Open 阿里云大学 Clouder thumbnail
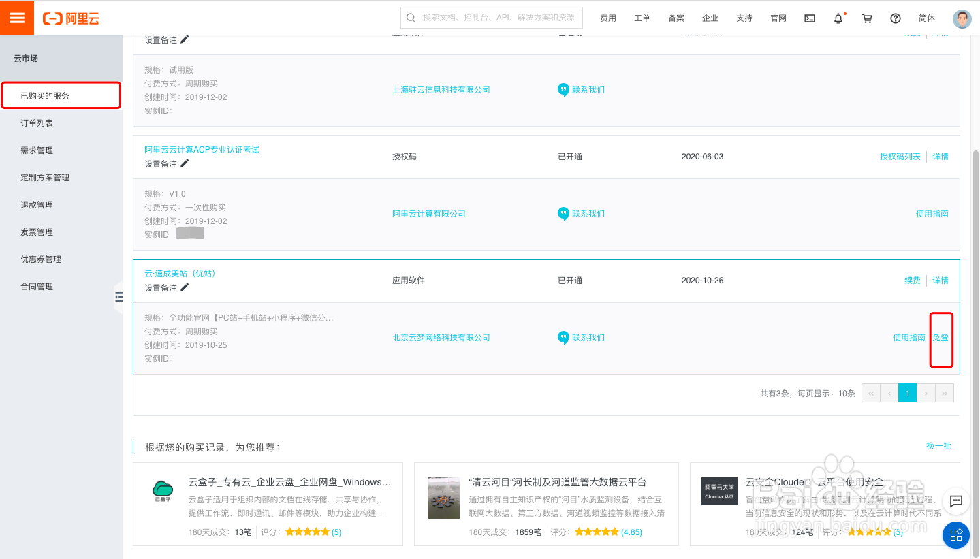980x559 pixels. tap(720, 491)
